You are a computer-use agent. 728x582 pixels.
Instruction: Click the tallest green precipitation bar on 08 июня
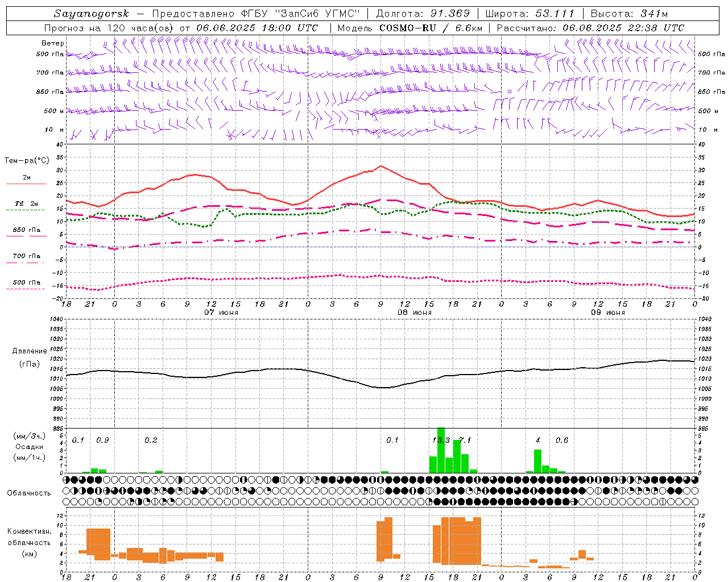point(441,450)
